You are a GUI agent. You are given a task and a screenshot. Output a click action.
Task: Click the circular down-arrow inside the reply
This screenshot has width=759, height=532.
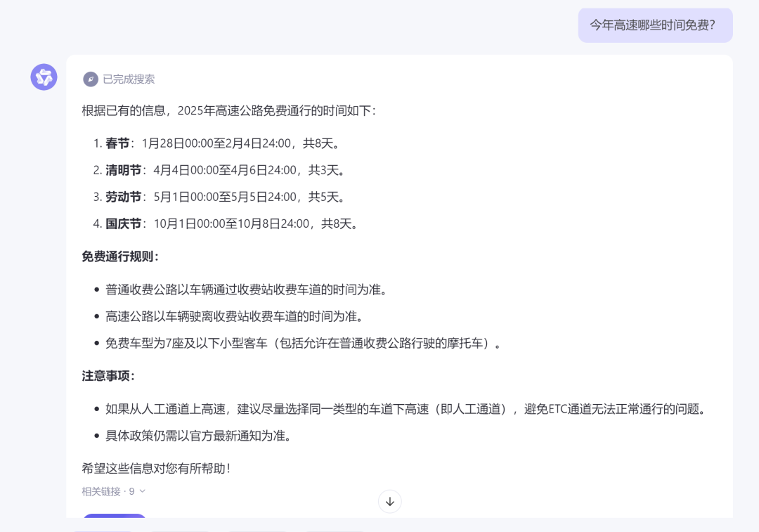(389, 501)
